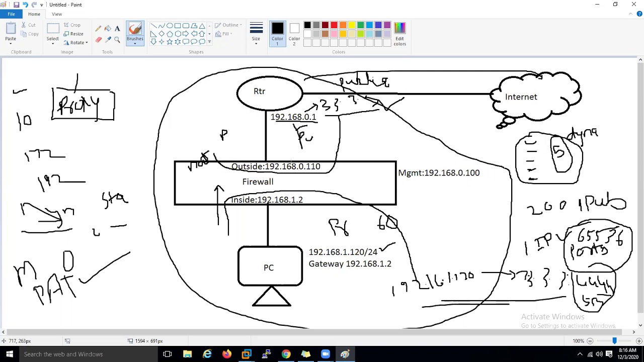Choose the green color swatch
This screenshot has height=362, width=644.
pos(361,25)
